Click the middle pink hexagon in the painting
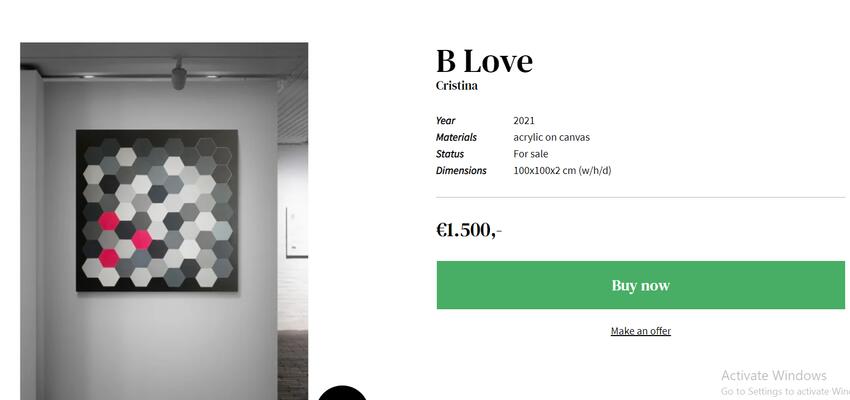Image resolution: width=850 pixels, height=400 pixels. point(141,239)
